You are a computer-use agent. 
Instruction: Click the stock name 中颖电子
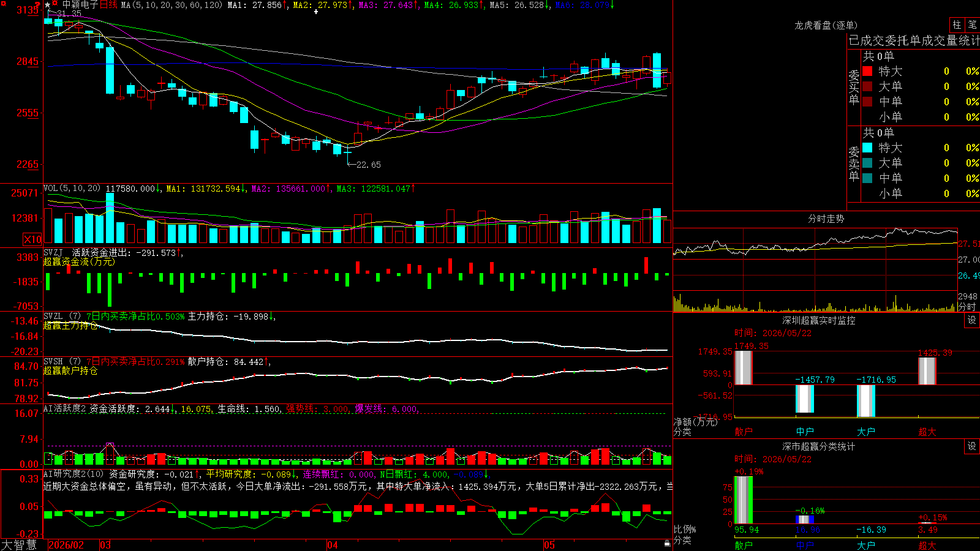pyautogui.click(x=80, y=5)
